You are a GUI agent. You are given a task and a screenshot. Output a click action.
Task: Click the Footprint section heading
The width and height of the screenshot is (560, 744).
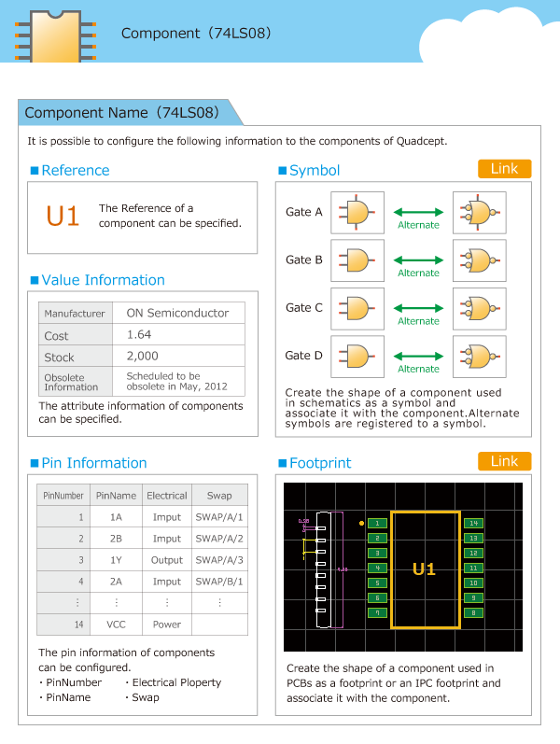click(320, 463)
